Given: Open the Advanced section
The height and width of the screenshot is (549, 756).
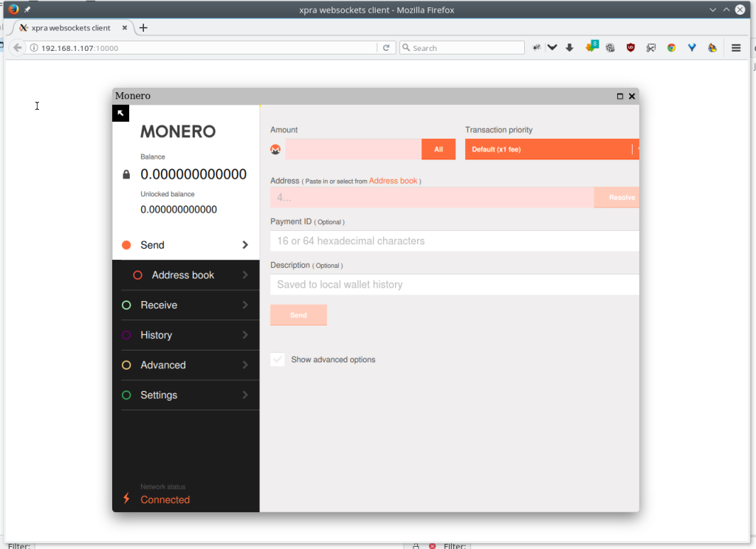Looking at the screenshot, I should [185, 365].
